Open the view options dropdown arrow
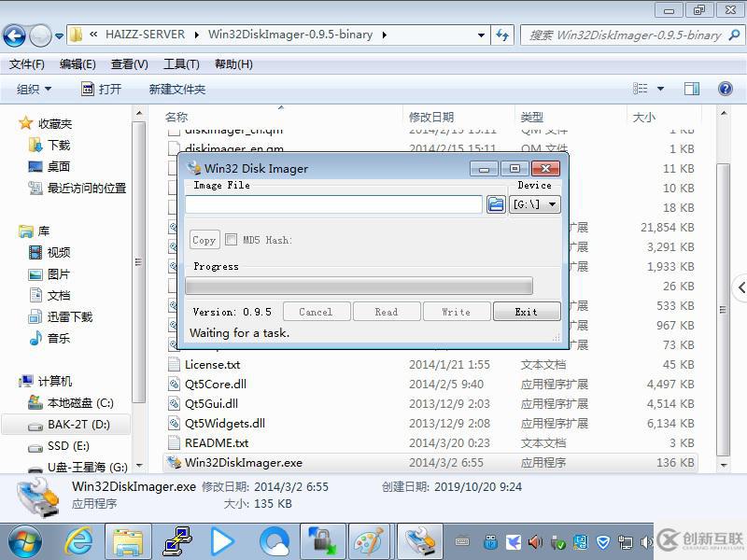The height and width of the screenshot is (560, 747). click(x=660, y=89)
